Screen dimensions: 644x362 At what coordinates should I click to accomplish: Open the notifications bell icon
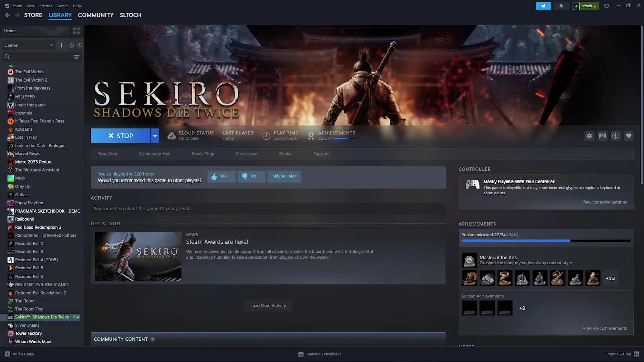click(x=561, y=6)
